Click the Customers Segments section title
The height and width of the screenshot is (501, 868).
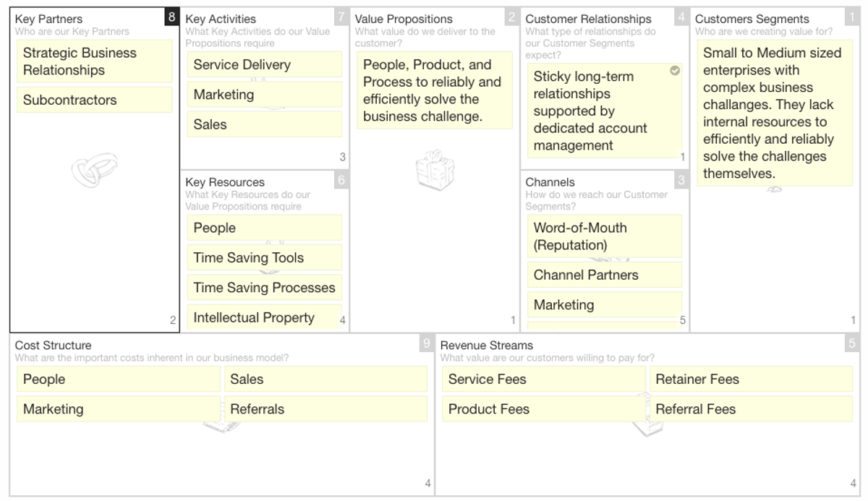pos(752,19)
